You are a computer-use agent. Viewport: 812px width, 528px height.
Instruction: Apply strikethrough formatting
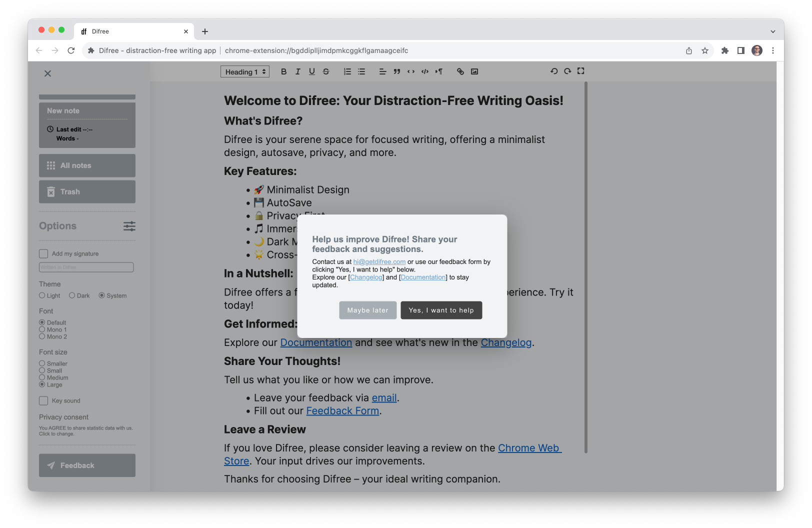326,71
